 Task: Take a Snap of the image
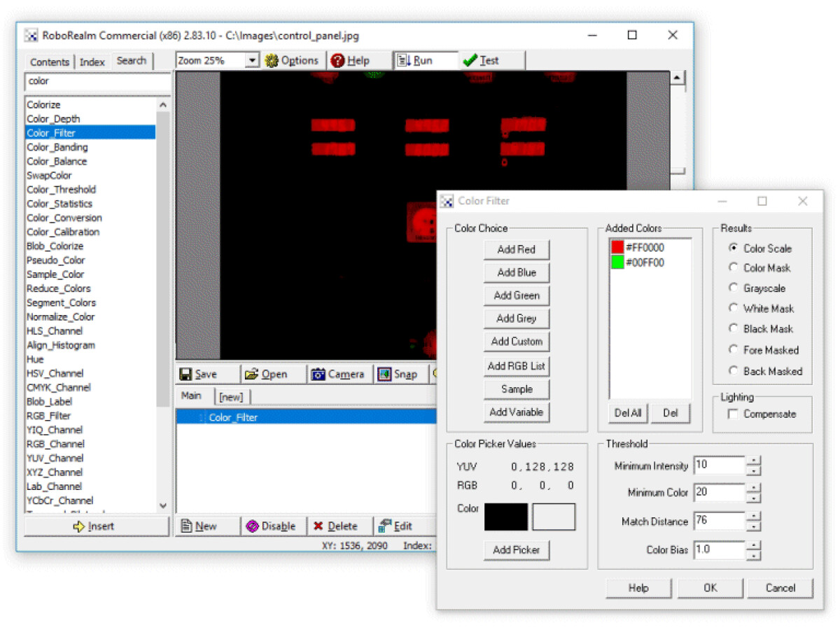pyautogui.click(x=402, y=374)
